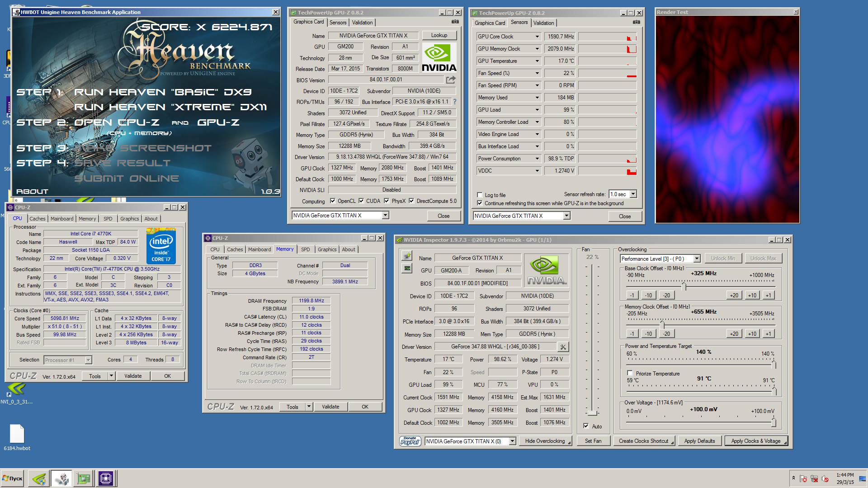Viewport: 868px width, 488px height.
Task: Enable the Log to file checkbox
Action: pos(480,195)
